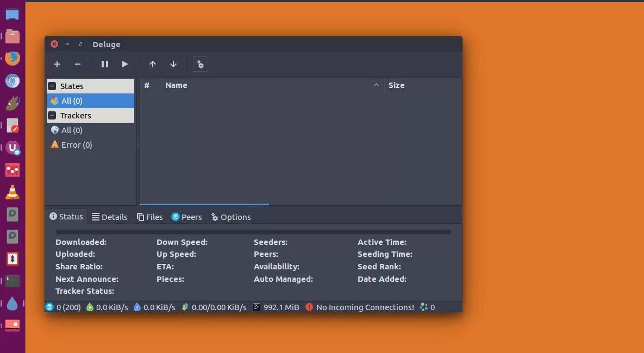
Task: Click the Tracker Status: label
Action: 85,291
